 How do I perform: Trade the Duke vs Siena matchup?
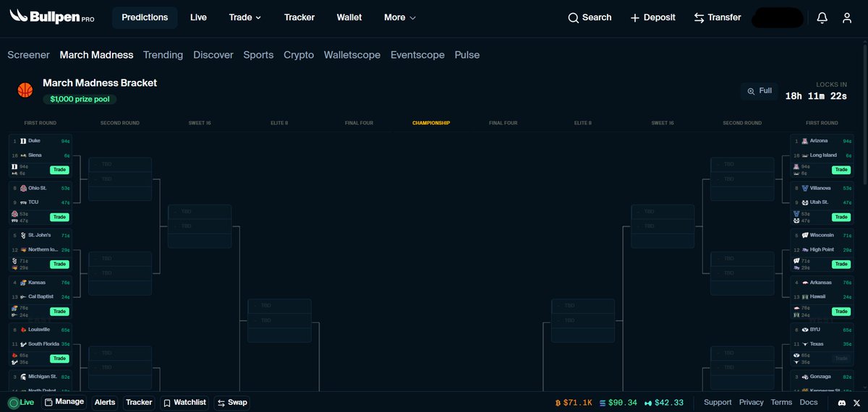click(x=59, y=170)
